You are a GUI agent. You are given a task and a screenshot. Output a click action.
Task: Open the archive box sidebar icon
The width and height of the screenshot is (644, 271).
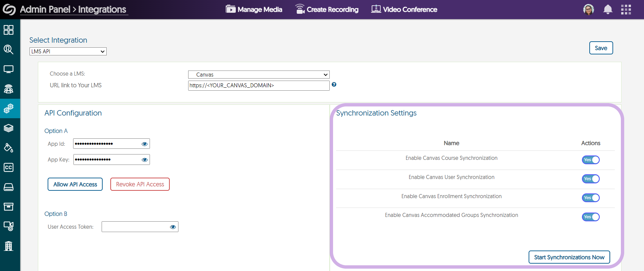8,207
